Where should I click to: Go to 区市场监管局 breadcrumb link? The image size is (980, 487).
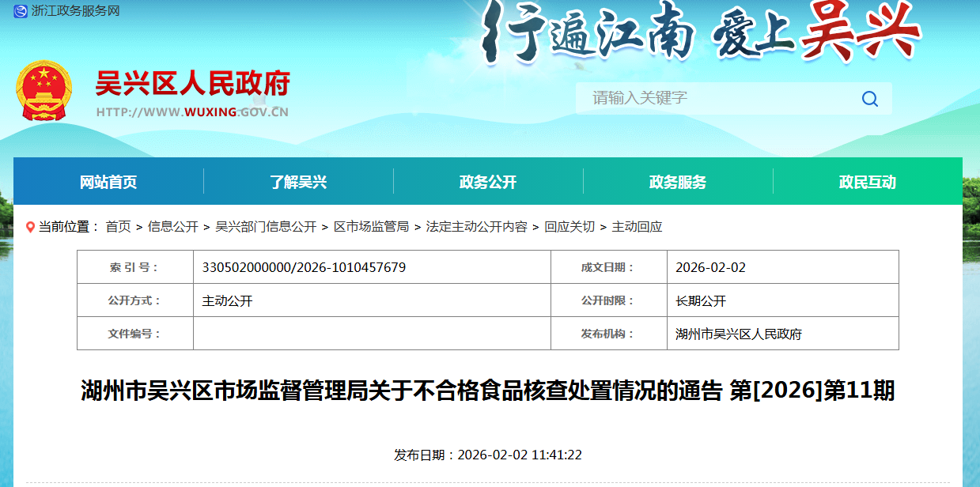(371, 227)
